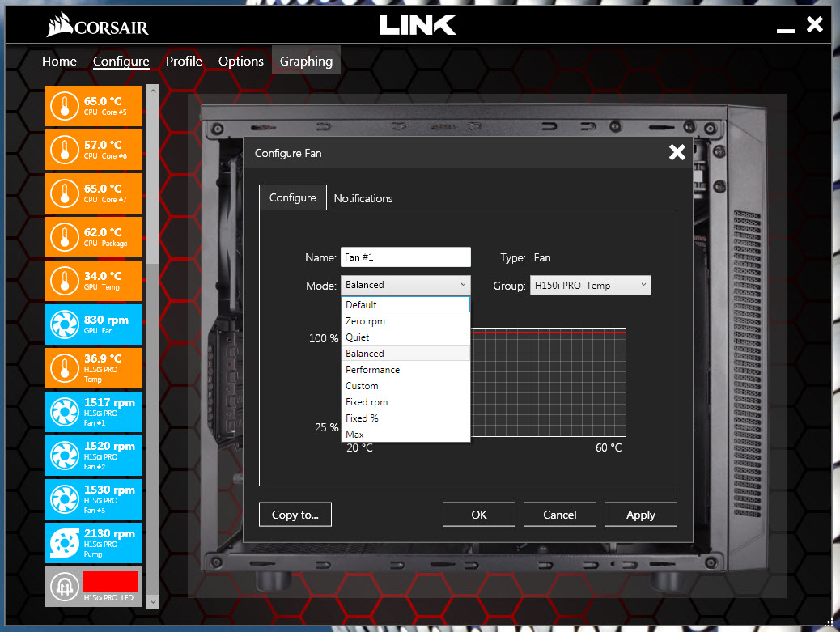
Task: Select the CPU Core #5 temperature icon
Action: (65, 106)
